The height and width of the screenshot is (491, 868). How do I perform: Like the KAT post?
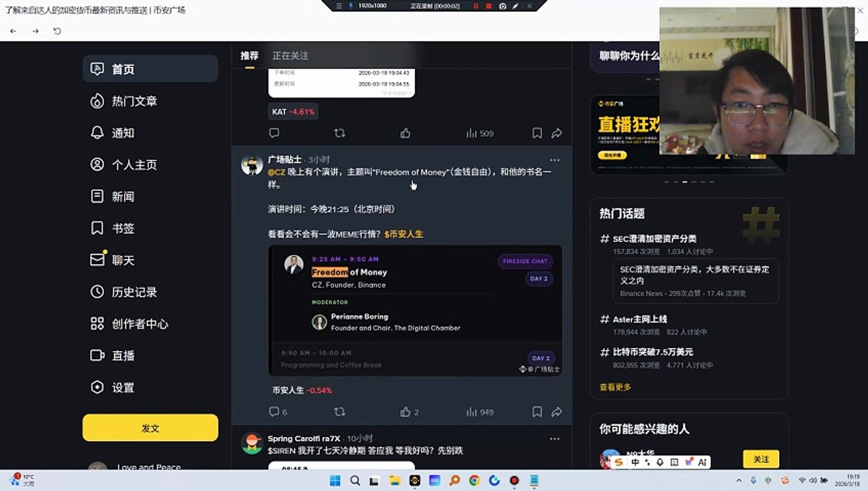405,133
